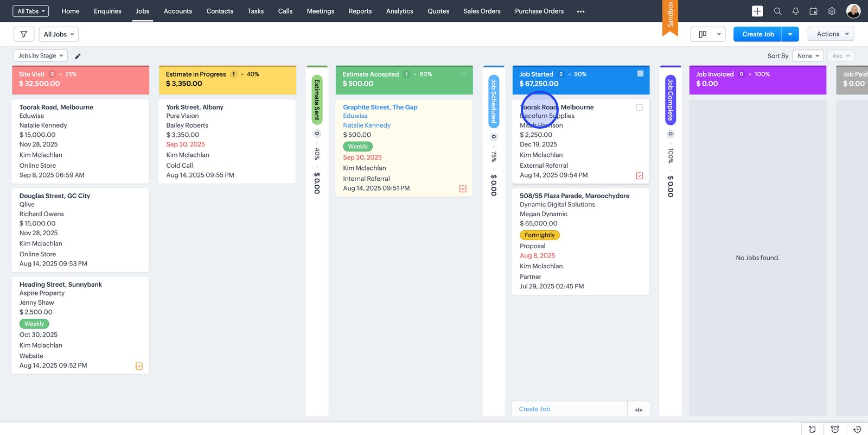Image resolution: width=868 pixels, height=435 pixels.
Task: Tick the Estimate Accepted column checkbox
Action: pos(464,74)
